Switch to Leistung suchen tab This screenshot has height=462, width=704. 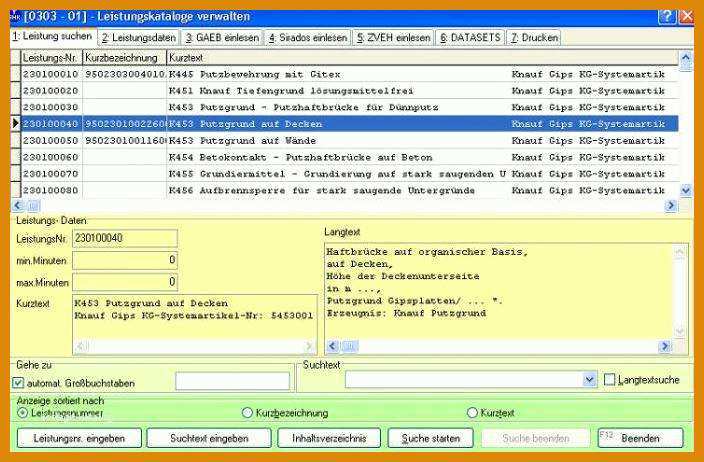[x=53, y=36]
